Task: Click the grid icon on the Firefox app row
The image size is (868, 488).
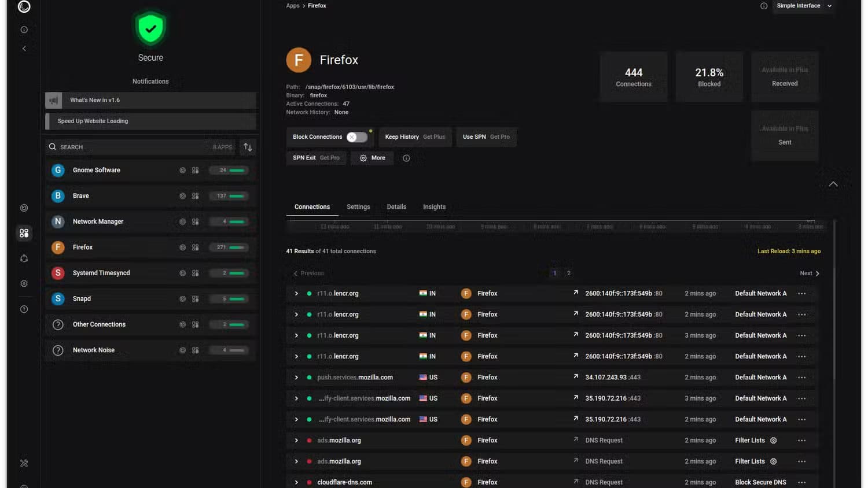Action: [x=196, y=247]
